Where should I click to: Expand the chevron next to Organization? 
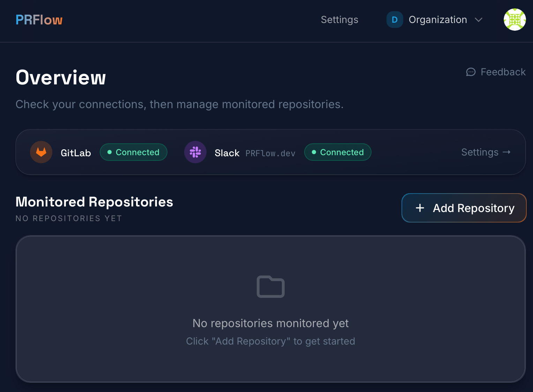pyautogui.click(x=479, y=20)
